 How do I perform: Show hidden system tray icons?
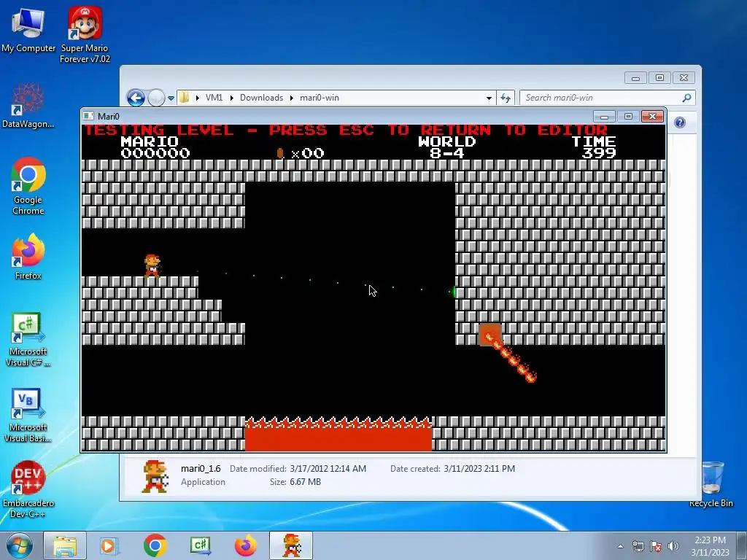click(x=620, y=546)
